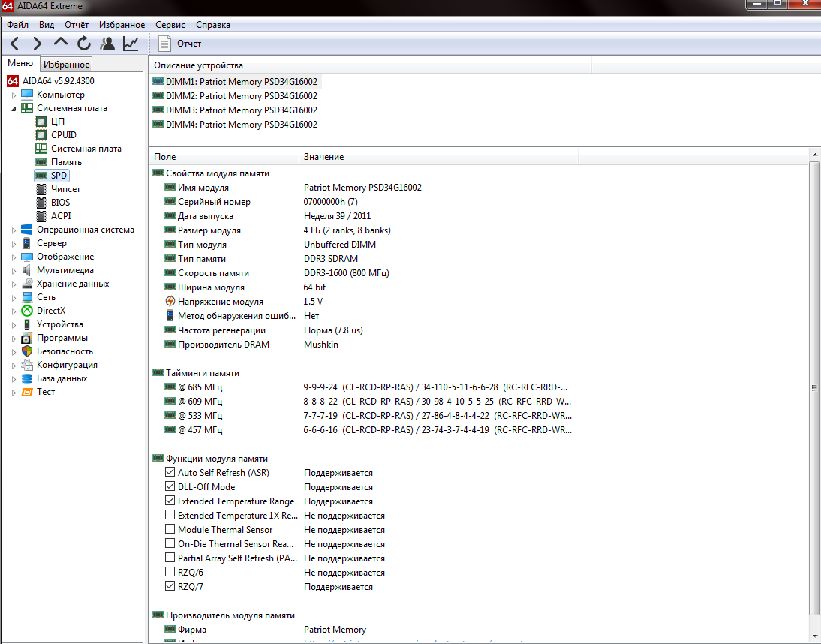
Task: Toggle the On-Die Thermal Sensor Rea... checkbox
Action: (170, 543)
